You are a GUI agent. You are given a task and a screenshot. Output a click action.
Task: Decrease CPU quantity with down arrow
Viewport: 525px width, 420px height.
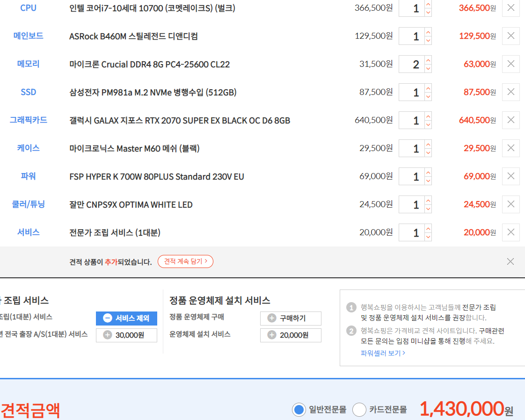pyautogui.click(x=428, y=12)
